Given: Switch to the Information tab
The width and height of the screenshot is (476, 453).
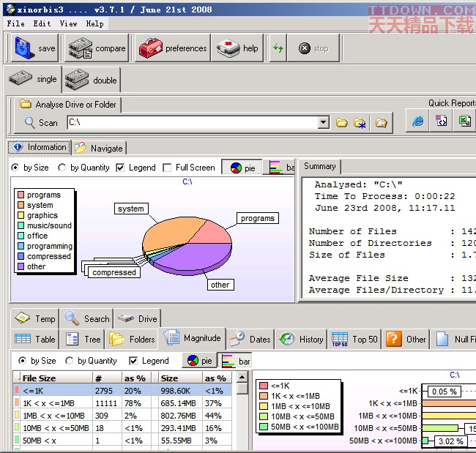Looking at the screenshot, I should [39, 147].
